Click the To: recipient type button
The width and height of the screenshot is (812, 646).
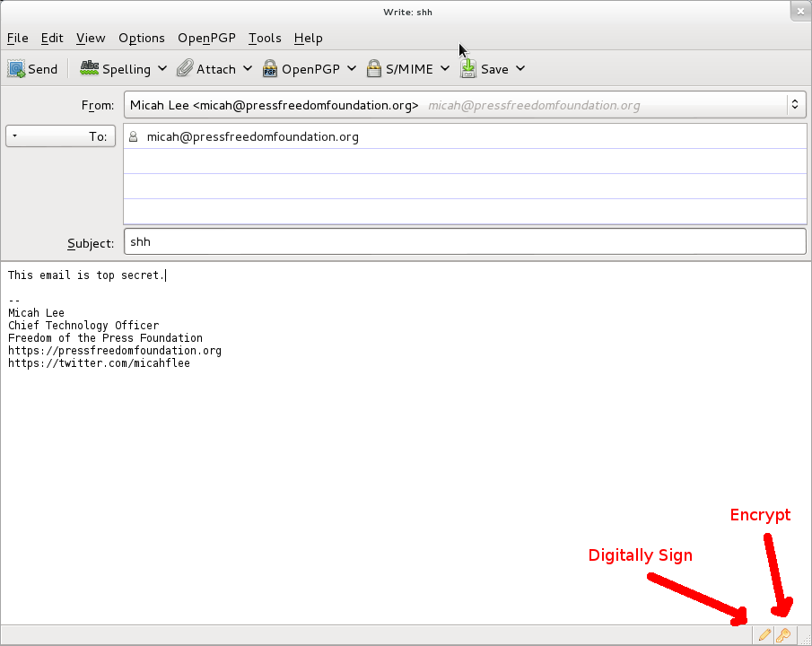60,136
